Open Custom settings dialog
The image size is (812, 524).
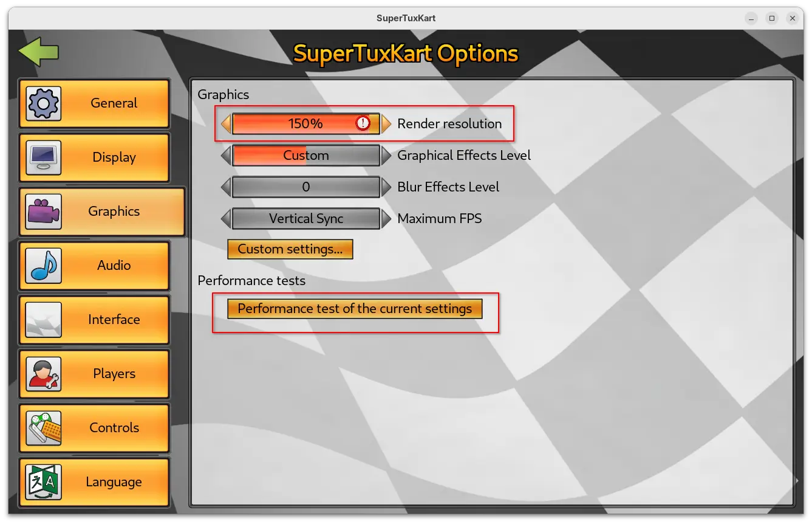click(290, 249)
